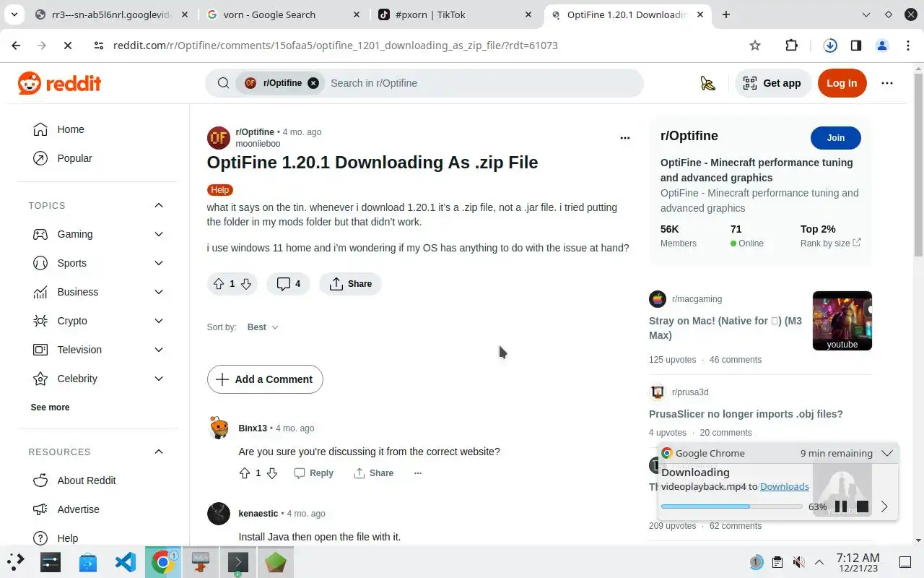The image size is (924, 578).
Task: Open more options on Binx13's comment
Action: click(417, 473)
